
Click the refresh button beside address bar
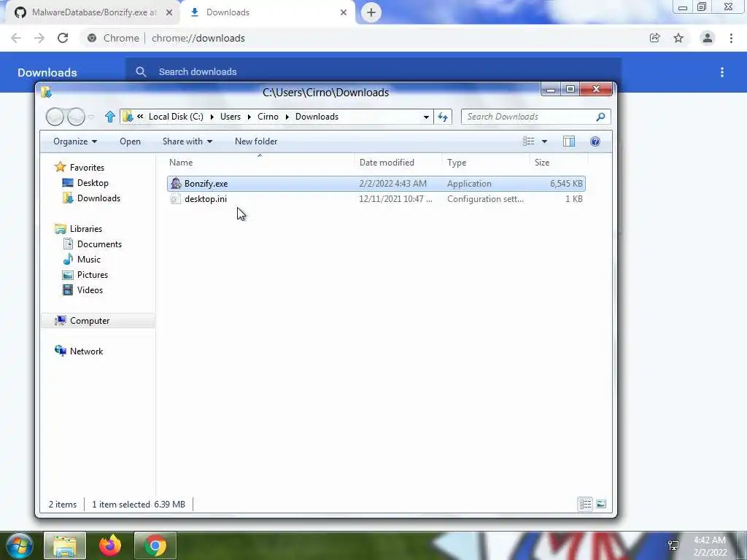[x=443, y=117]
